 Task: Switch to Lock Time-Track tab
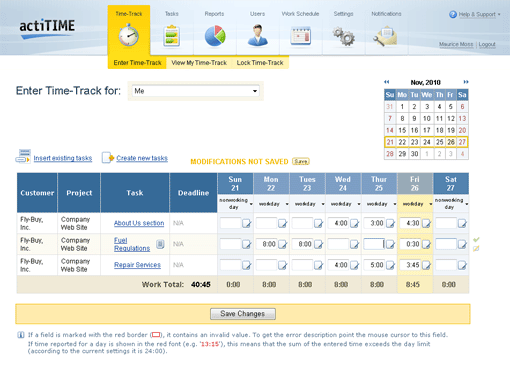point(260,63)
